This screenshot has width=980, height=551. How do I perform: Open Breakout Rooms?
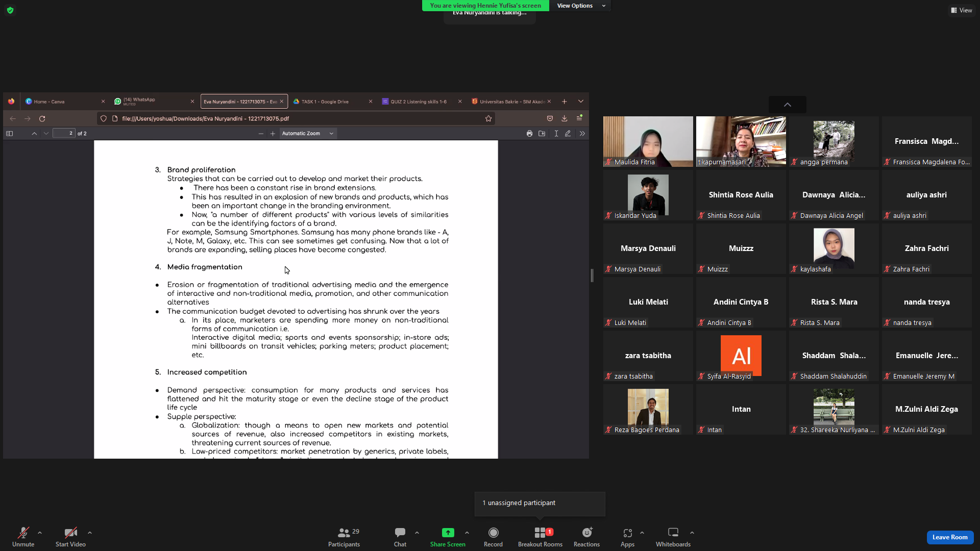(x=540, y=537)
